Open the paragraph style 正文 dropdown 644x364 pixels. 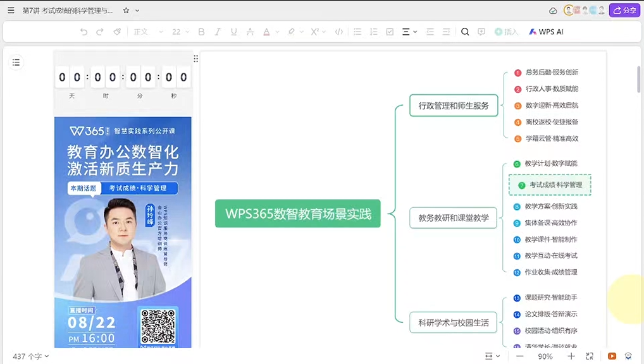[148, 32]
